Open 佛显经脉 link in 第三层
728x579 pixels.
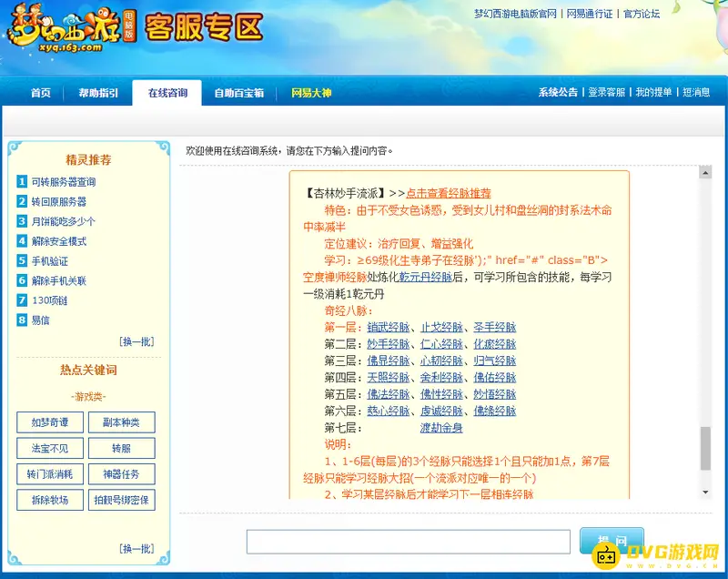click(389, 361)
